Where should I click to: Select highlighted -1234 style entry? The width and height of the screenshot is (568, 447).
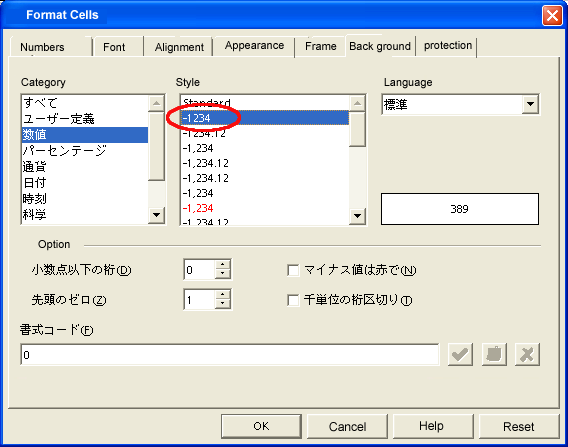click(265, 118)
